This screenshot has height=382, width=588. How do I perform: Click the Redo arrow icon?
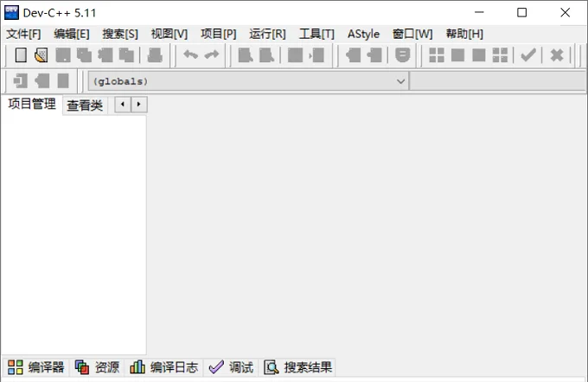click(x=212, y=54)
